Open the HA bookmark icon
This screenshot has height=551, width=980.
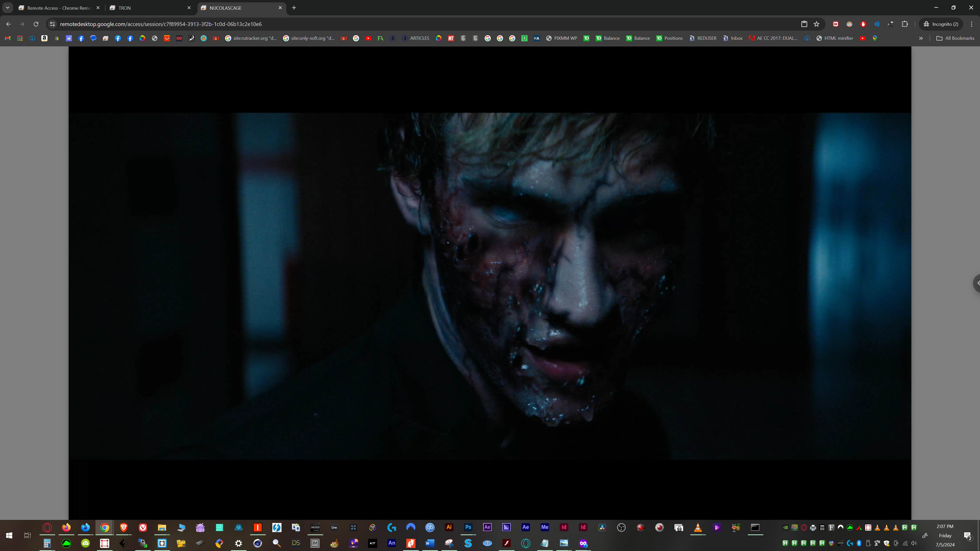pos(536,38)
